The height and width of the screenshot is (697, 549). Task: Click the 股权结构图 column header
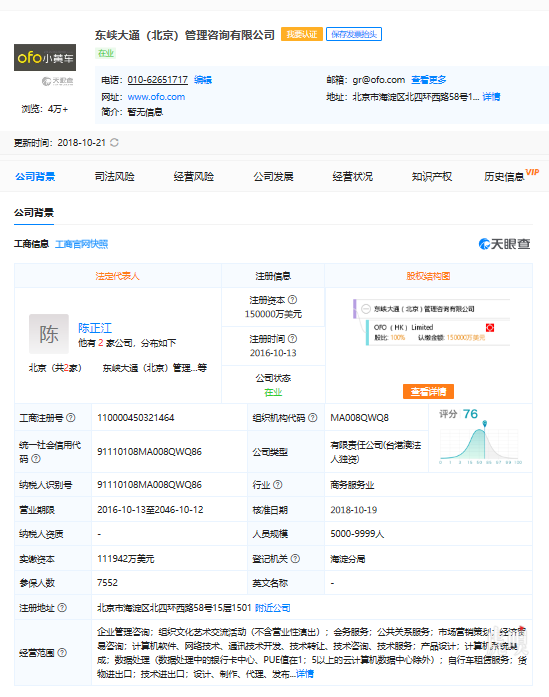tap(429, 276)
